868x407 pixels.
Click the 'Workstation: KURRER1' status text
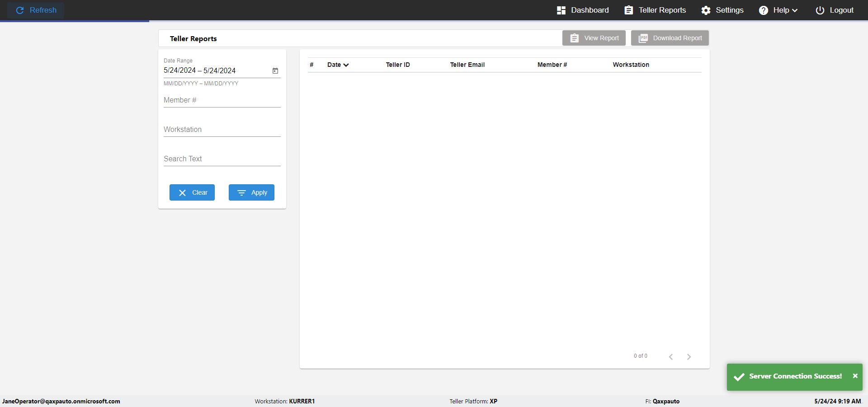(x=285, y=401)
